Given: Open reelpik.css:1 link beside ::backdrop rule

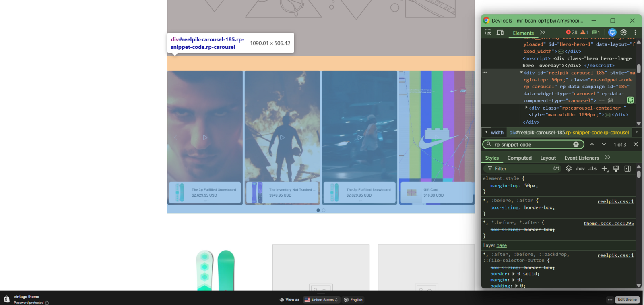Looking at the screenshot, I should pyautogui.click(x=615, y=255).
